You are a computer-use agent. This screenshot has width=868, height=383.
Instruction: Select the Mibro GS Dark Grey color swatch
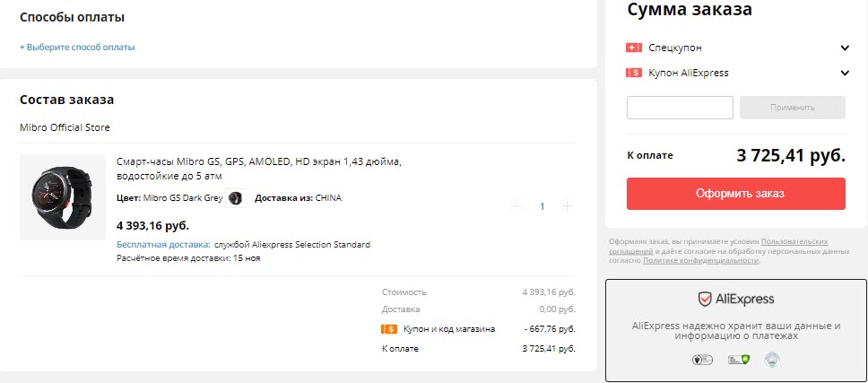click(x=235, y=198)
